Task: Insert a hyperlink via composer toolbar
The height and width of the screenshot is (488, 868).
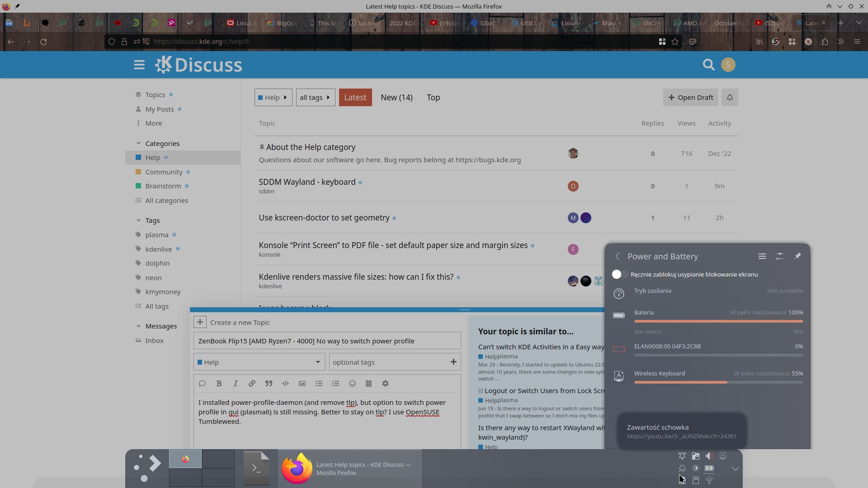Action: pos(252,383)
